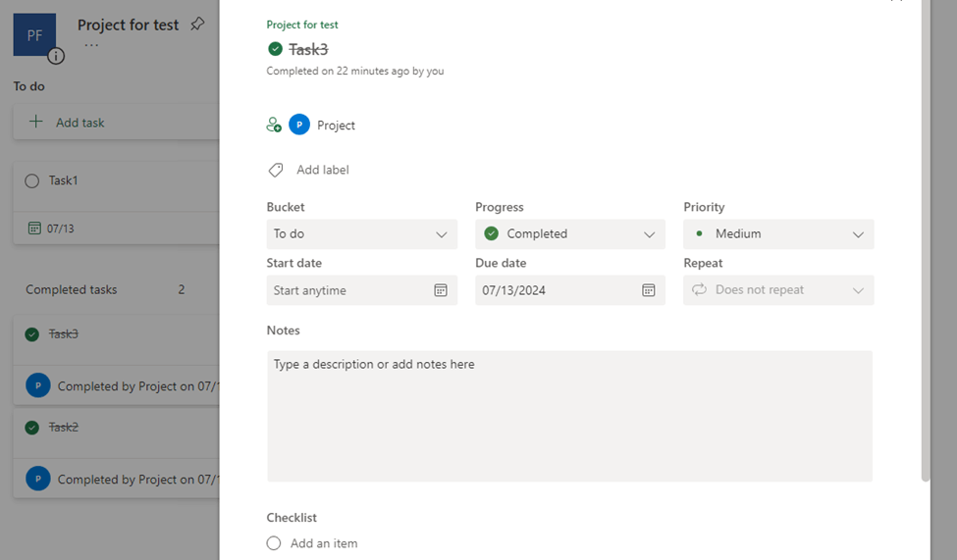Click the Add label tag icon
The height and width of the screenshot is (560, 957).
276,170
